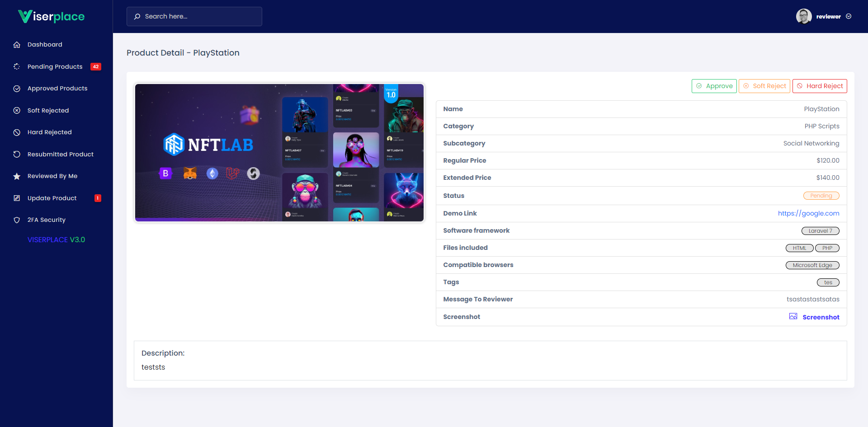Image resolution: width=868 pixels, height=427 pixels.
Task: Click the Soft Rejected cross icon
Action: tap(17, 110)
